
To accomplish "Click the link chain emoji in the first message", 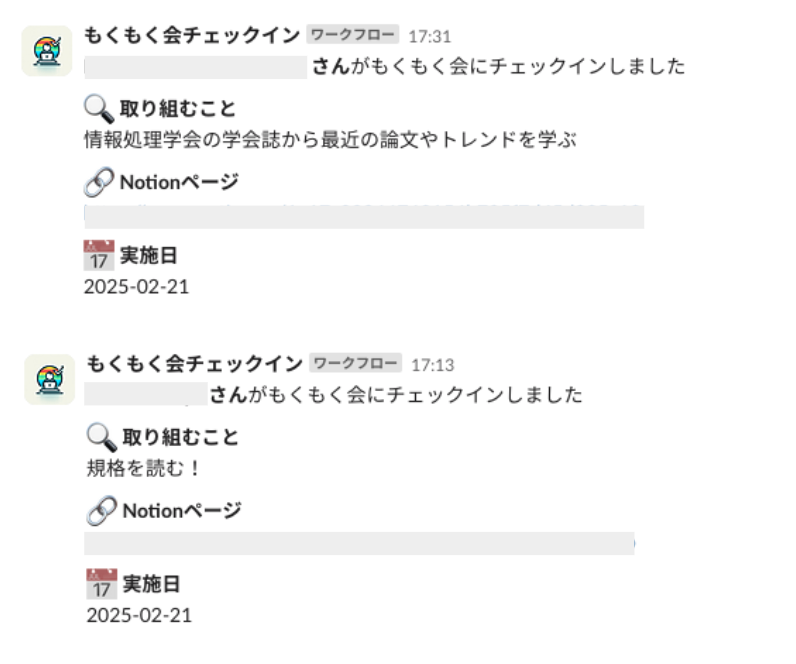I will [x=99, y=182].
